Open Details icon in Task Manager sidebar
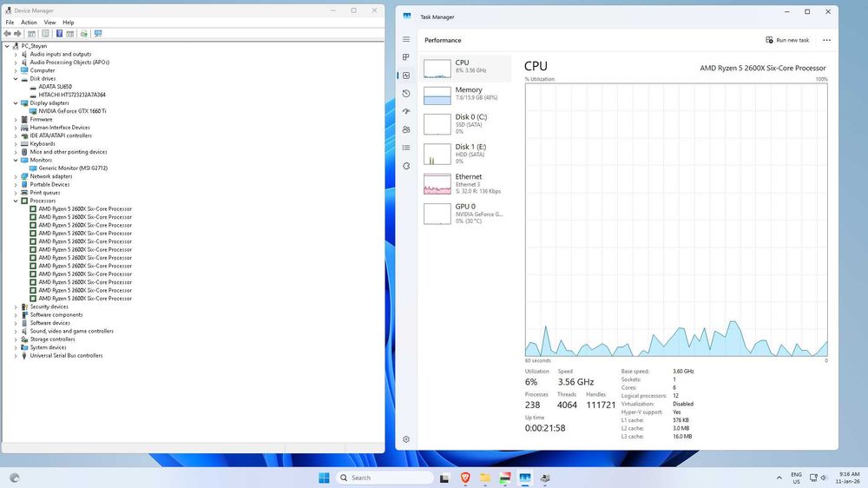The width and height of the screenshot is (868, 488). click(406, 148)
